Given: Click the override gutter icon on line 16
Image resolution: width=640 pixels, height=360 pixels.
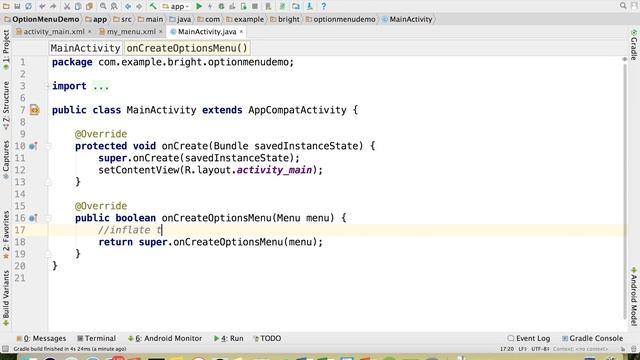Looking at the screenshot, I should (33, 218).
